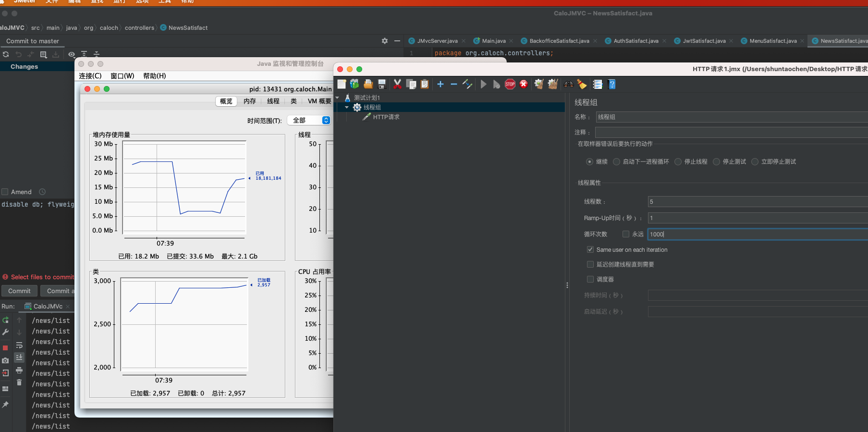The width and height of the screenshot is (868, 432).
Task: Open commit panel settings gear icon
Action: click(385, 41)
